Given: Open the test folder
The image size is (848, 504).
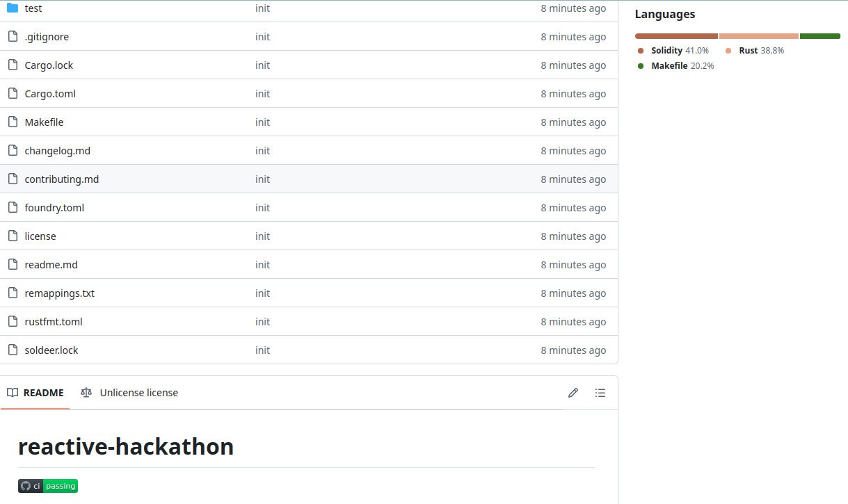Looking at the screenshot, I should point(33,8).
